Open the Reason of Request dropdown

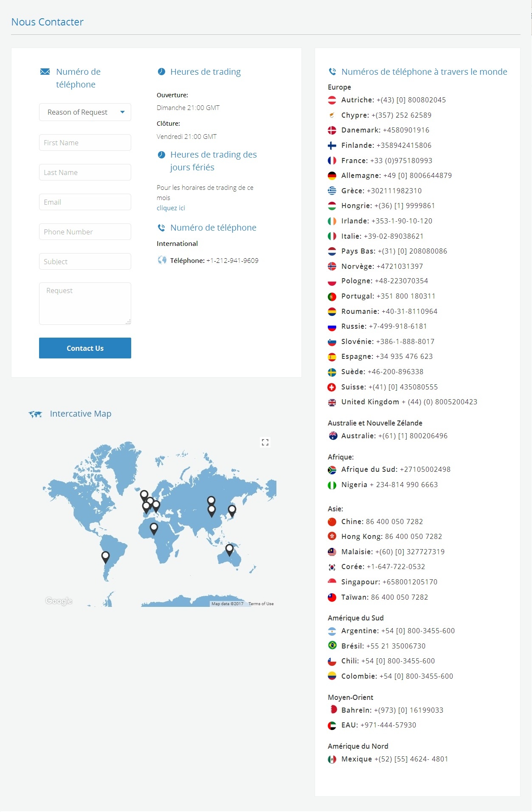pos(85,112)
